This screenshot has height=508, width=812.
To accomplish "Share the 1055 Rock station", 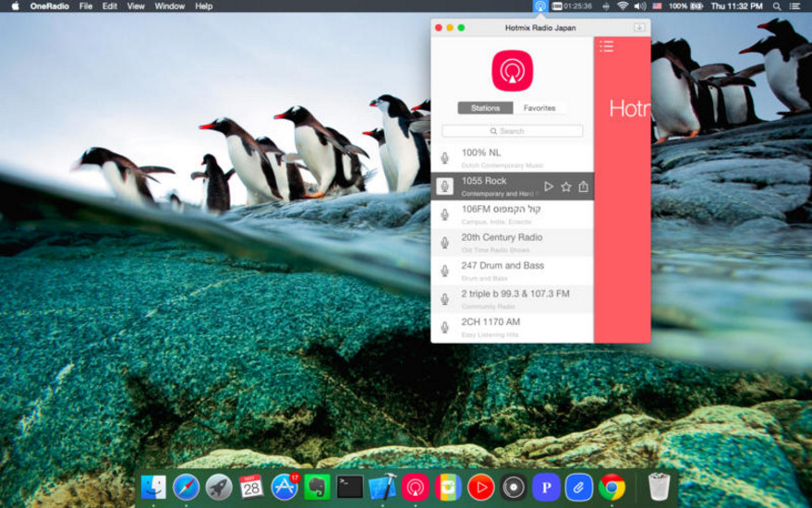I will (x=583, y=187).
